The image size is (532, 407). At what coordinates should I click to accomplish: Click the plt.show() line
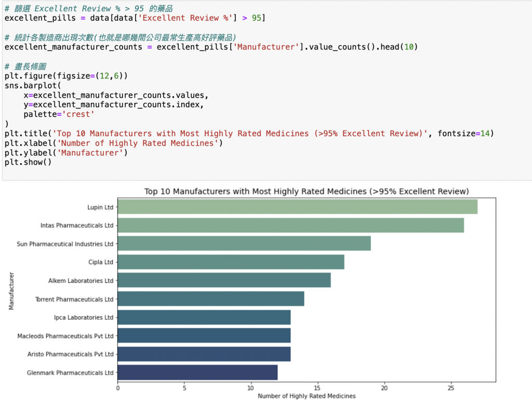click(28, 162)
